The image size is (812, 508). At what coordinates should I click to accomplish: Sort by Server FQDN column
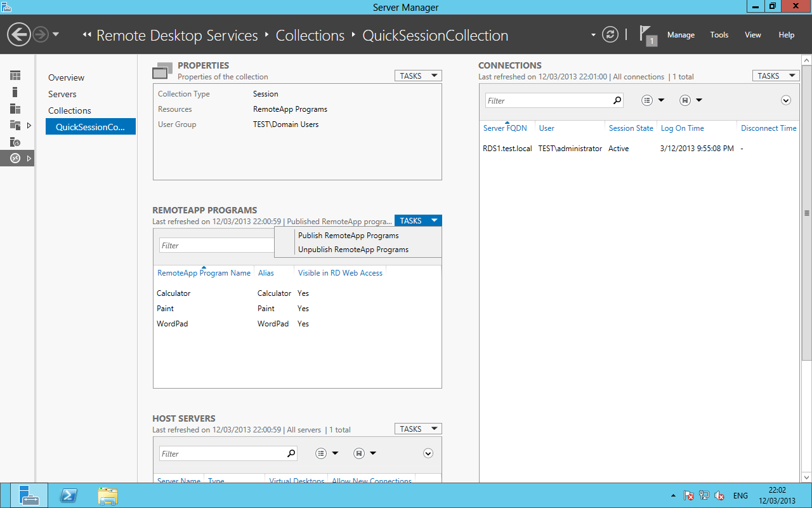[x=505, y=128]
